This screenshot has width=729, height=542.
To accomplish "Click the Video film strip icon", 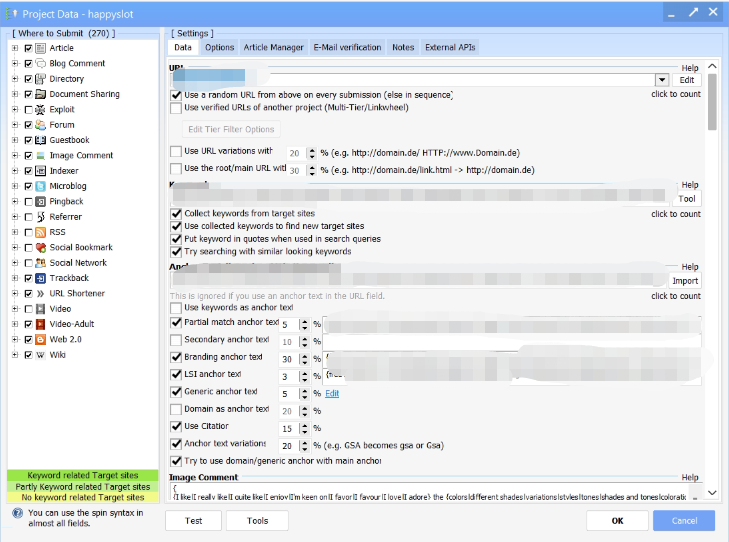I will (x=41, y=309).
